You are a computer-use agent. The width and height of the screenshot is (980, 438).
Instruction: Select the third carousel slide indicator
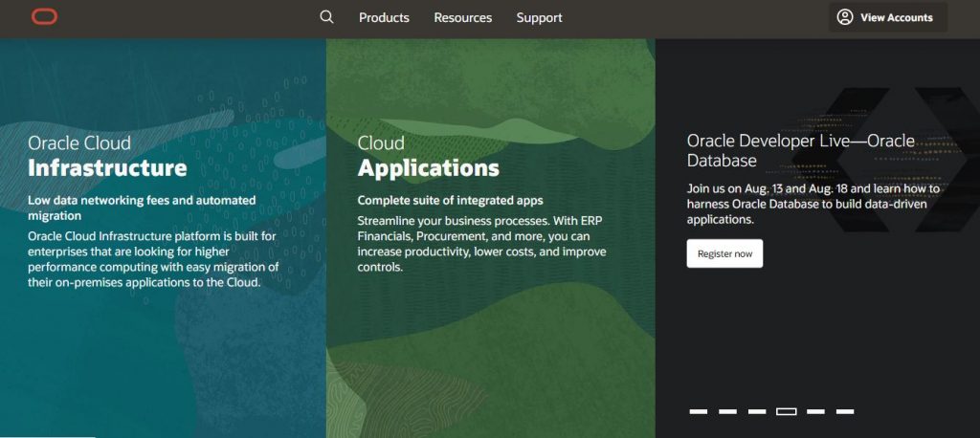757,411
